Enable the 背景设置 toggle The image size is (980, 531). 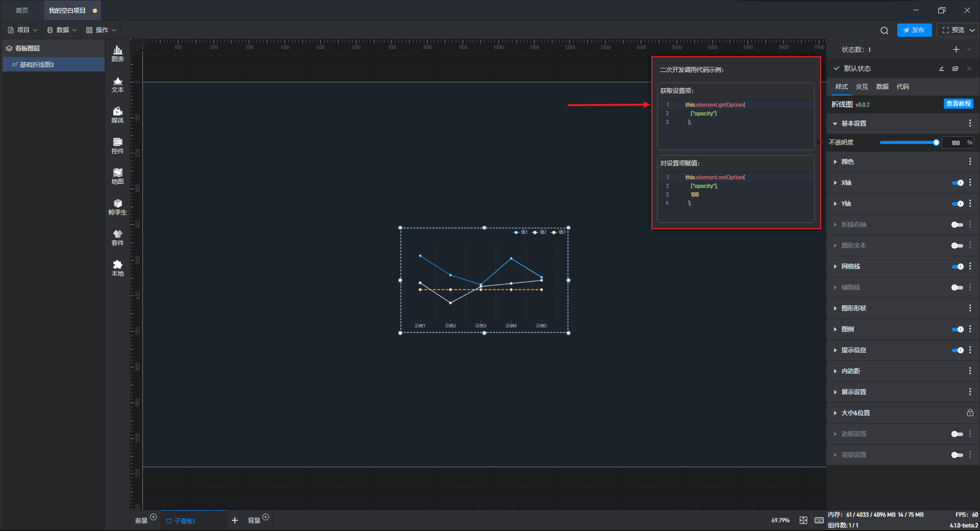(x=958, y=455)
